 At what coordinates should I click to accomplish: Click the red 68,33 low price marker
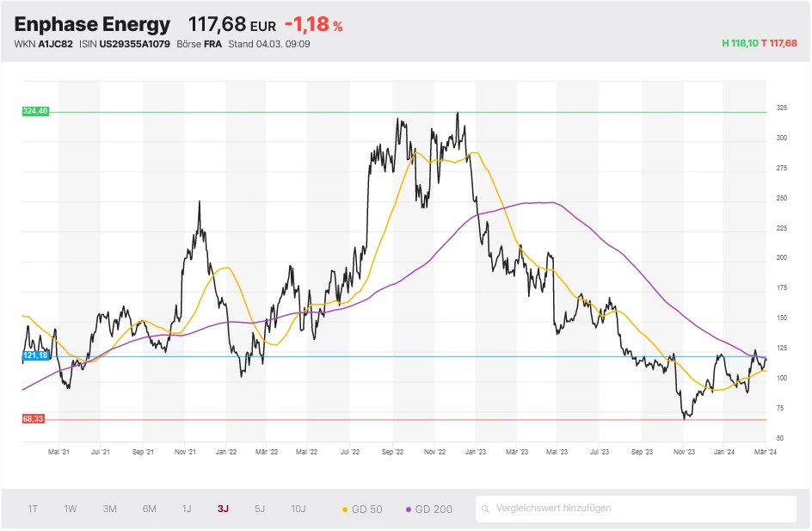(x=34, y=419)
